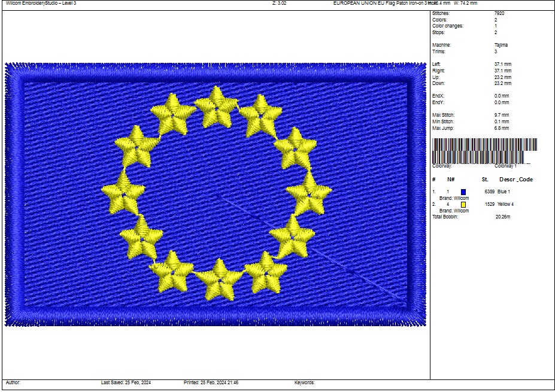Screen dimensions: 555x392
Task: Click the barcode above the Colorway label
Action: point(484,149)
